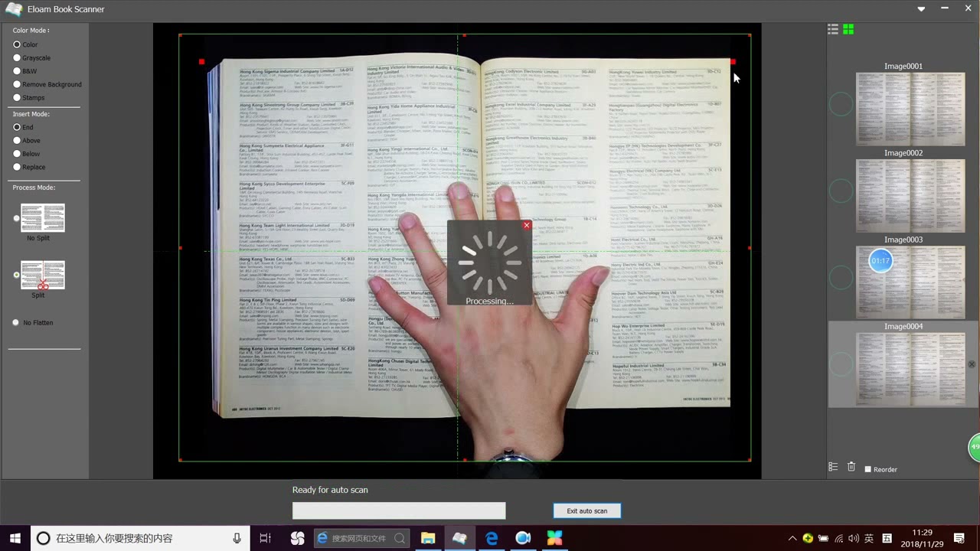Open the clock showing 11:29
980x551 pixels.
click(923, 538)
